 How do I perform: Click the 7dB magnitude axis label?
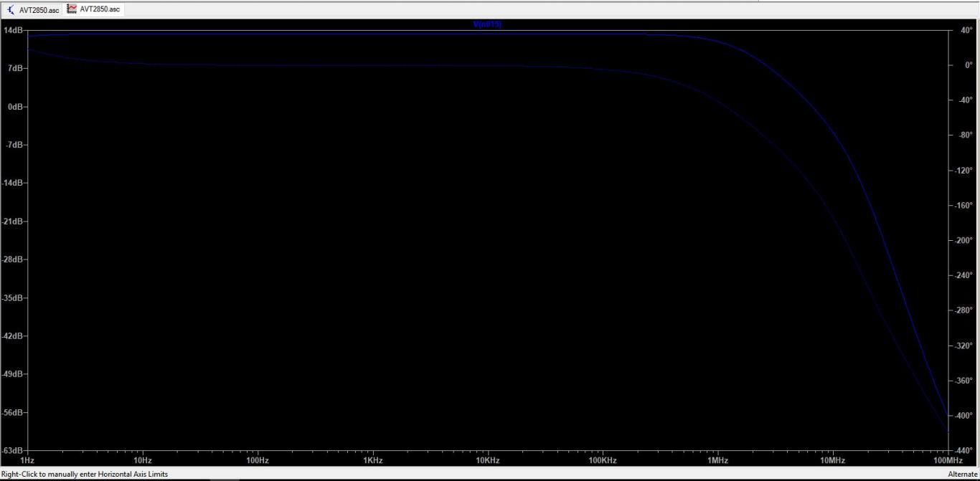[x=16, y=68]
